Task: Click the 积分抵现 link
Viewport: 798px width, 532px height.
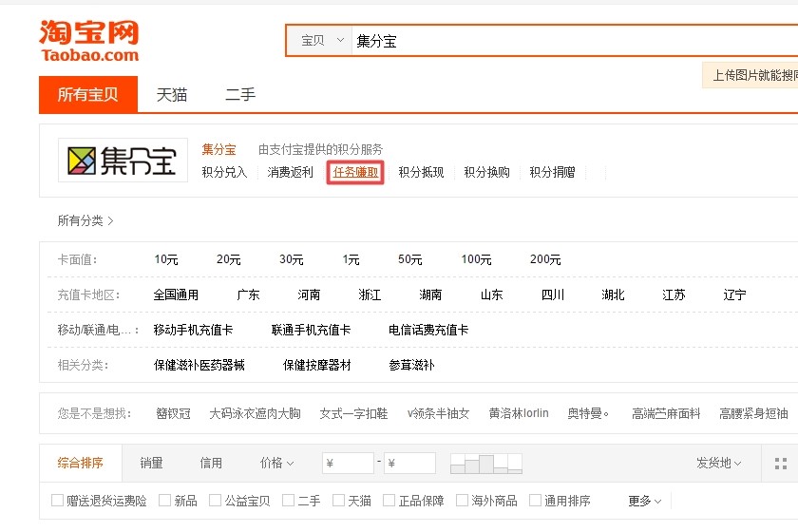Action: click(421, 172)
